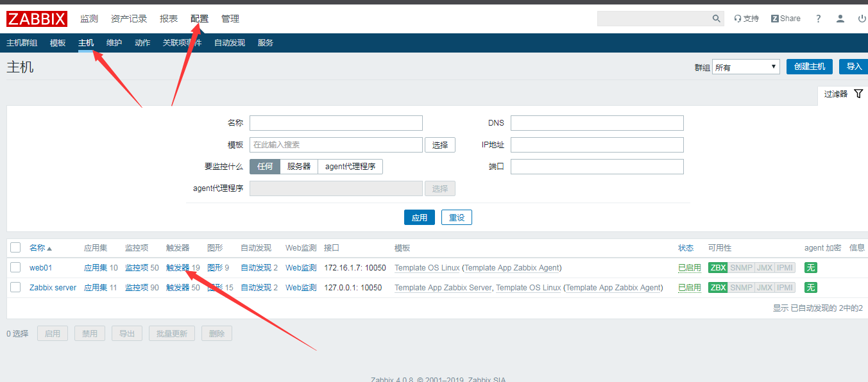Click JMX badge in web01 row
Screen dimensions: 868x382
click(764, 268)
